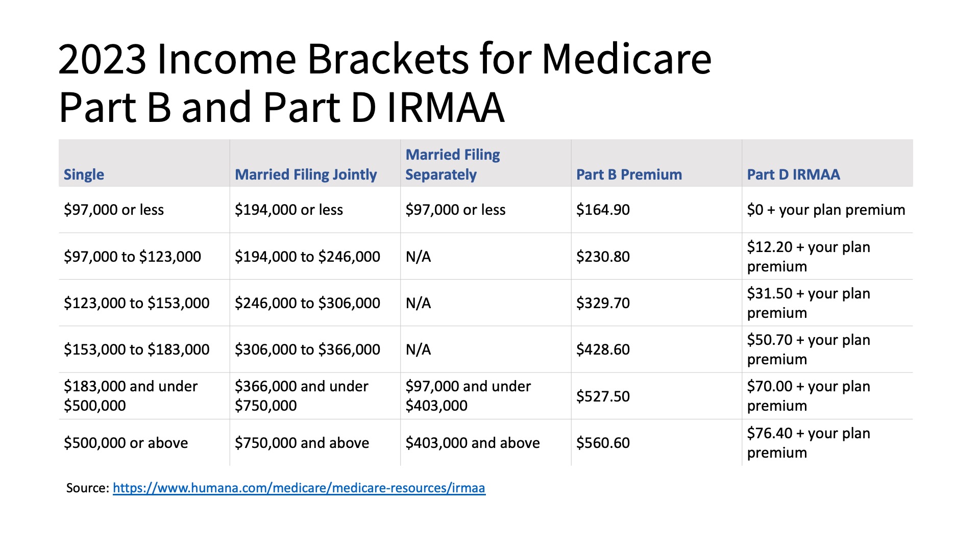Select the $500,000 or above cell
The height and width of the screenshot is (551, 980).
point(126,443)
